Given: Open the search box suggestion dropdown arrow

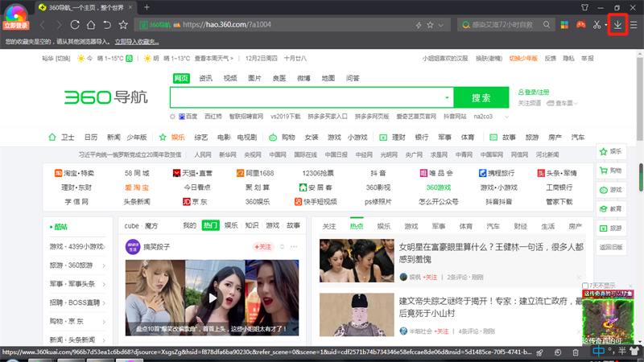Looking at the screenshot, I should click(x=447, y=97).
